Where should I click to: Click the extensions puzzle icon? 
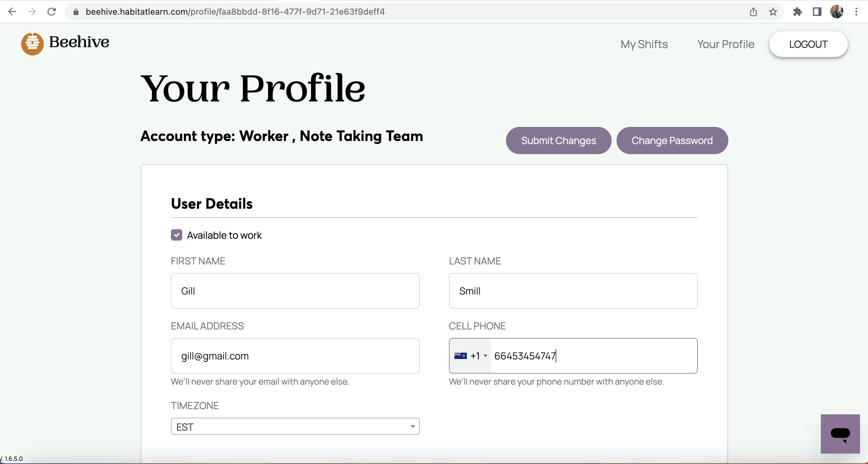tap(797, 11)
